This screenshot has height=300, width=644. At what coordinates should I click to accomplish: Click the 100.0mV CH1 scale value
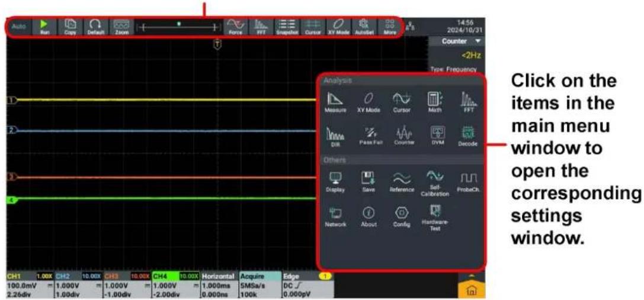tap(21, 285)
